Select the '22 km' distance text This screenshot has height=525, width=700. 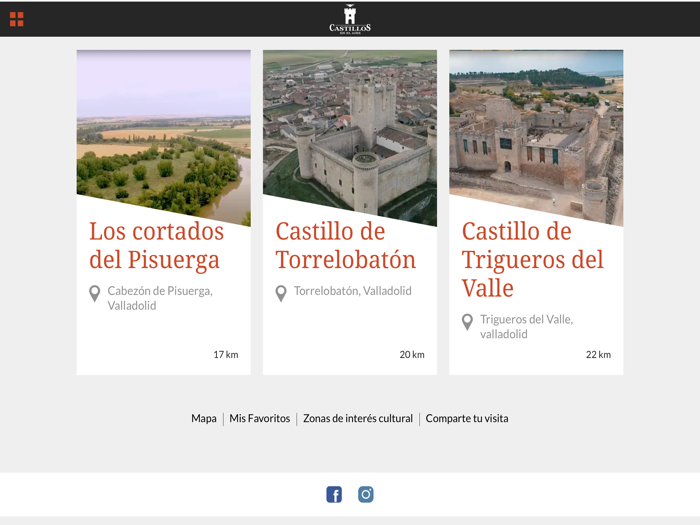pos(598,354)
